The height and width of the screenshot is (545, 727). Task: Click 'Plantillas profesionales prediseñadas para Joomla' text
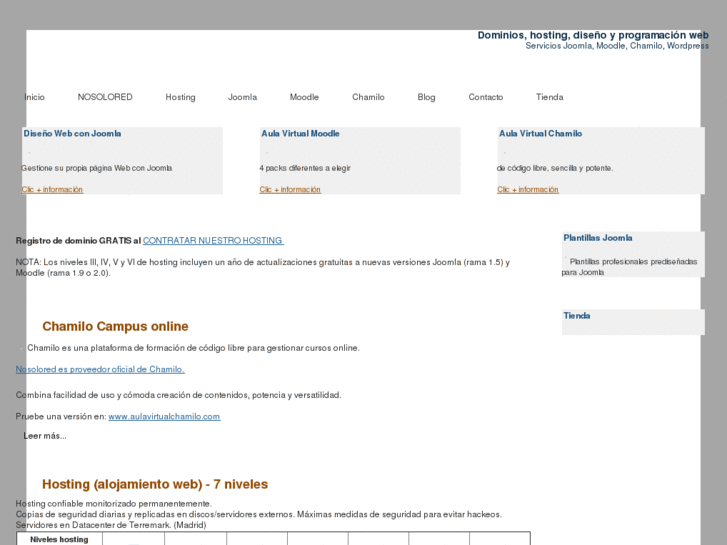(x=629, y=267)
